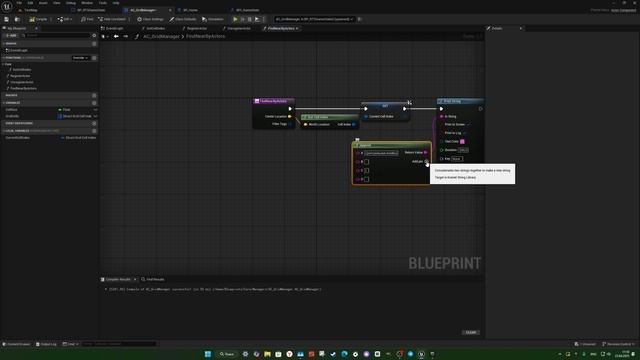Open the Edit menu
The image size is (640, 360).
[30, 3]
